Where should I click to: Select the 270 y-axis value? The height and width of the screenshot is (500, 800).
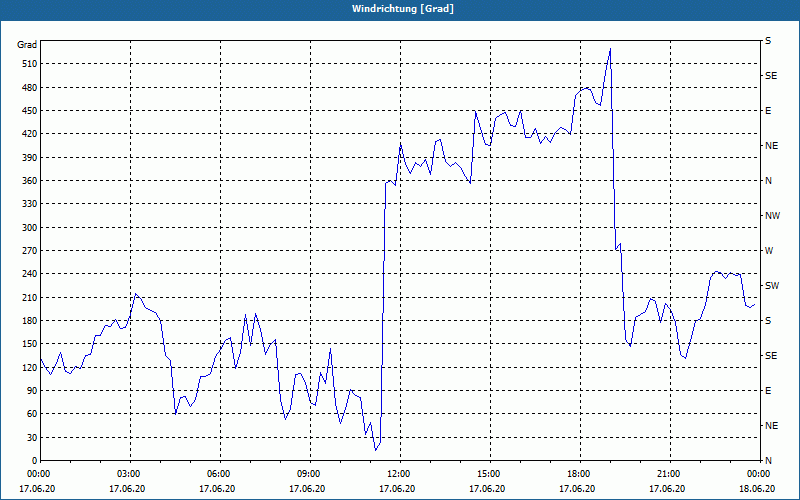point(30,251)
